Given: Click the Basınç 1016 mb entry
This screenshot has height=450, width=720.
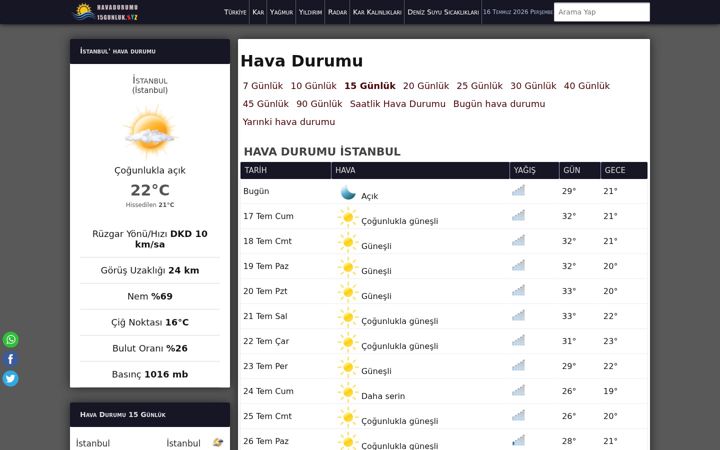Looking at the screenshot, I should click(150, 375).
